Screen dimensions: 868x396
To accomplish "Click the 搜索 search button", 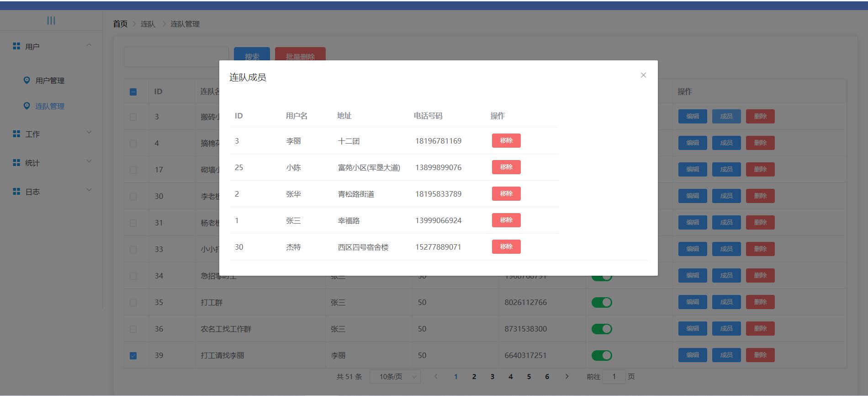I will pyautogui.click(x=252, y=54).
